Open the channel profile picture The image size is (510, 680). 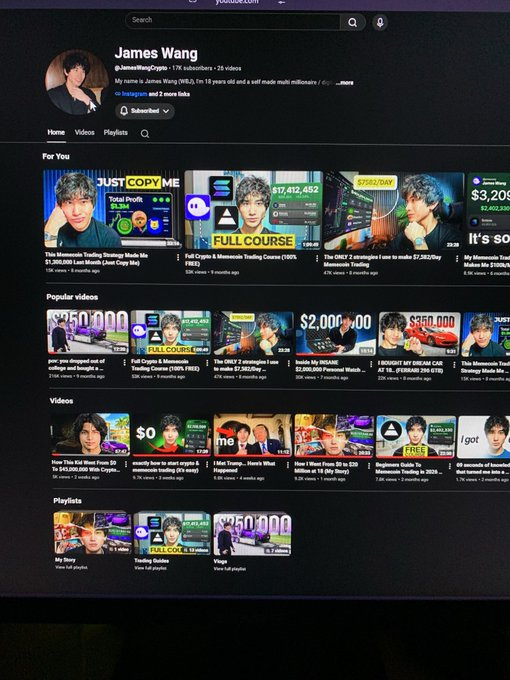[x=77, y=82]
